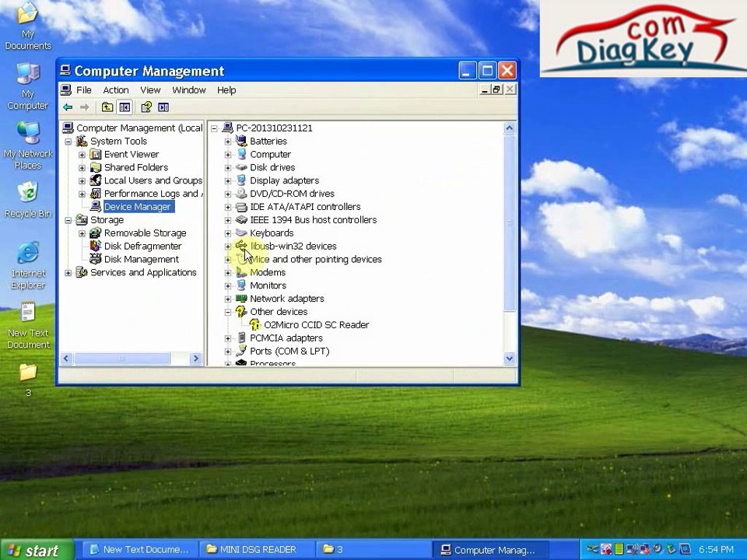Expand Performance Logs and Alerts node
This screenshot has height=560, width=747.
82,194
